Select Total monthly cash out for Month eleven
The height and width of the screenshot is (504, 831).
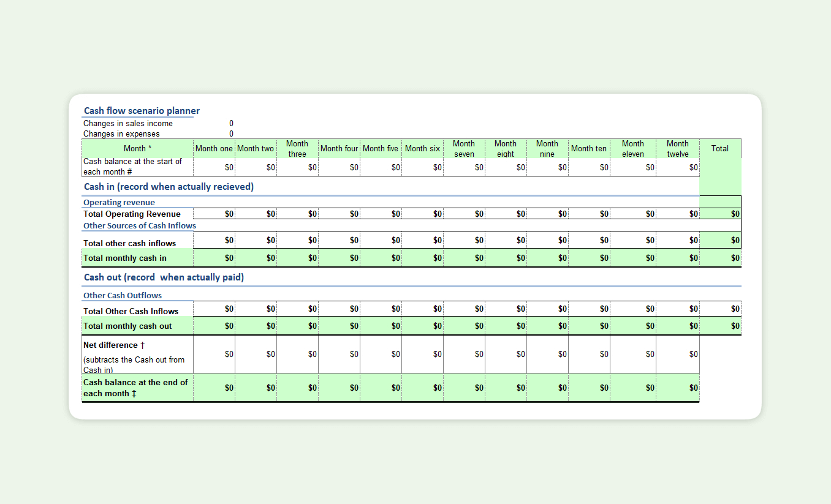click(633, 326)
